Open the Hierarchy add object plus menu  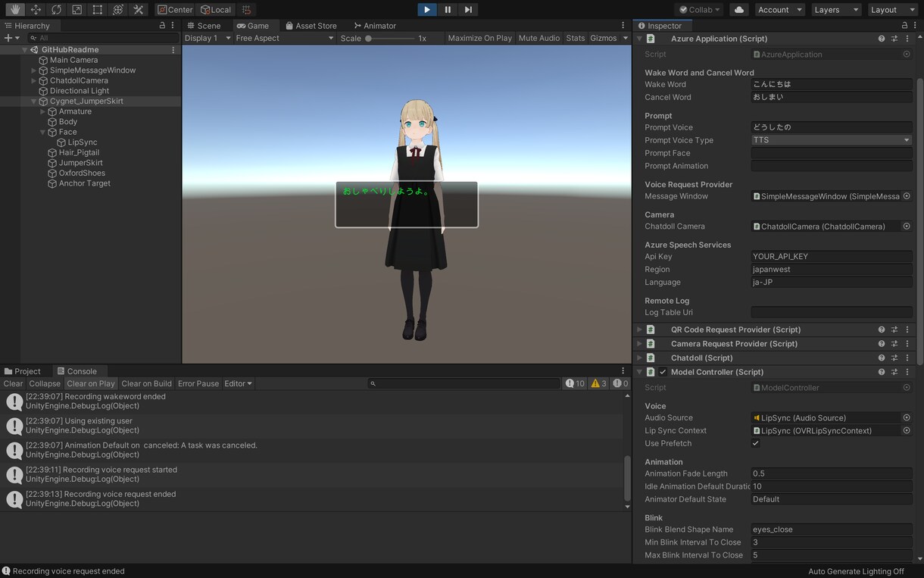point(12,38)
